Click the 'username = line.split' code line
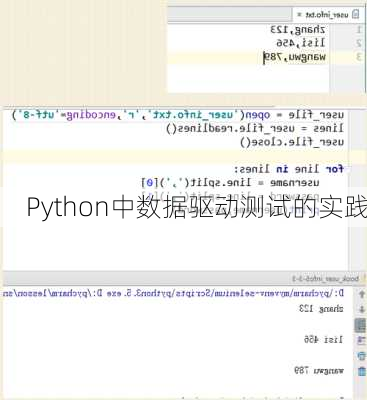 [x=230, y=183]
